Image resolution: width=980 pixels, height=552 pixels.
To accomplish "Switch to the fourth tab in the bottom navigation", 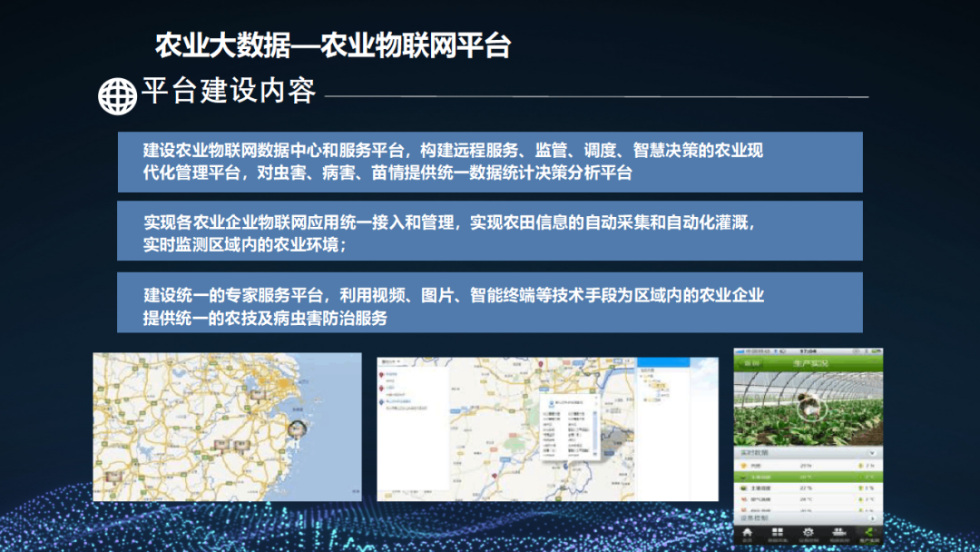I will click(x=838, y=531).
